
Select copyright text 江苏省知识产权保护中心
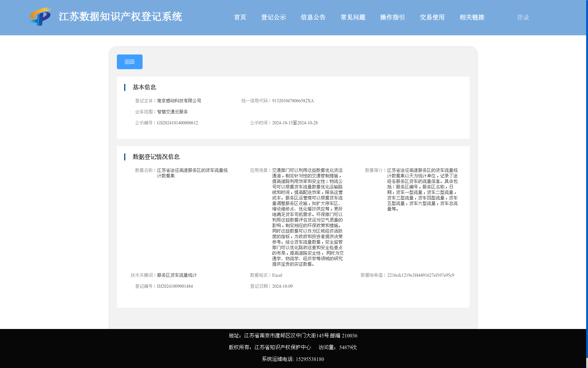coord(283,347)
